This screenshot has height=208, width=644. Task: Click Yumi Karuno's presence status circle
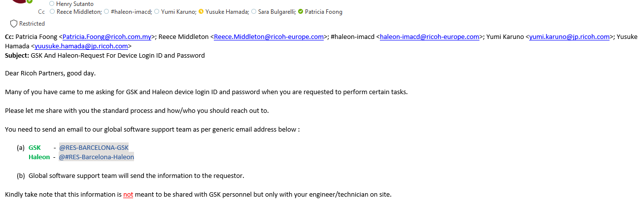coord(157,12)
